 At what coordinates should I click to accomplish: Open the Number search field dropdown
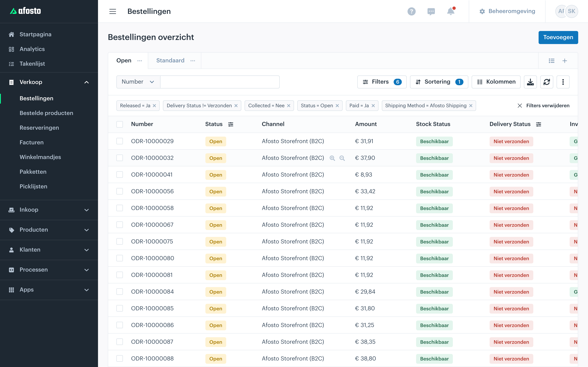pos(138,82)
